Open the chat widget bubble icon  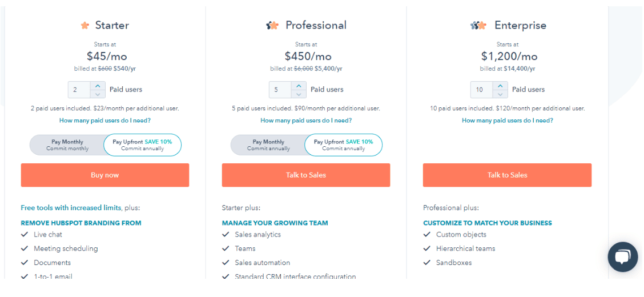(x=623, y=257)
